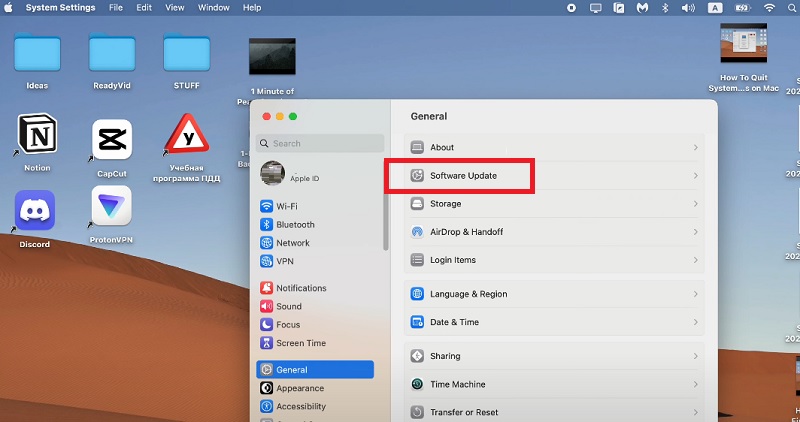Open the File menu

click(x=116, y=8)
